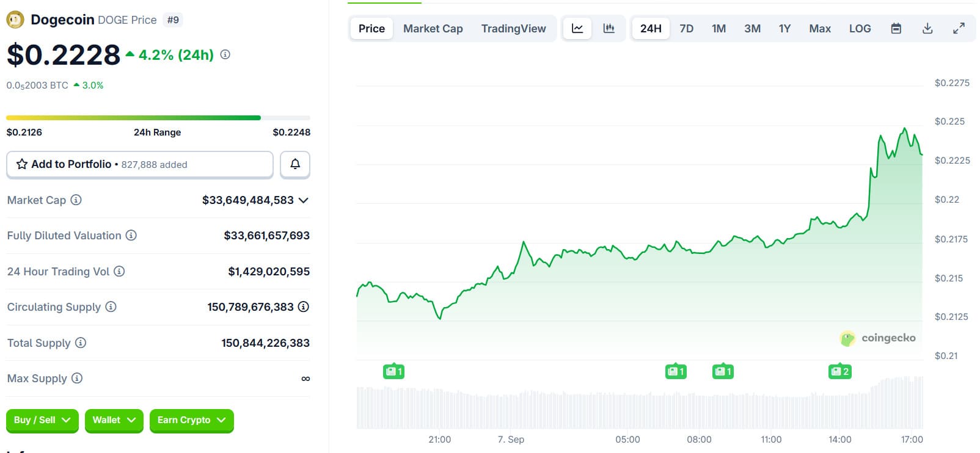The height and width of the screenshot is (453, 980).
Task: Expand chart to fullscreen
Action: click(x=959, y=28)
